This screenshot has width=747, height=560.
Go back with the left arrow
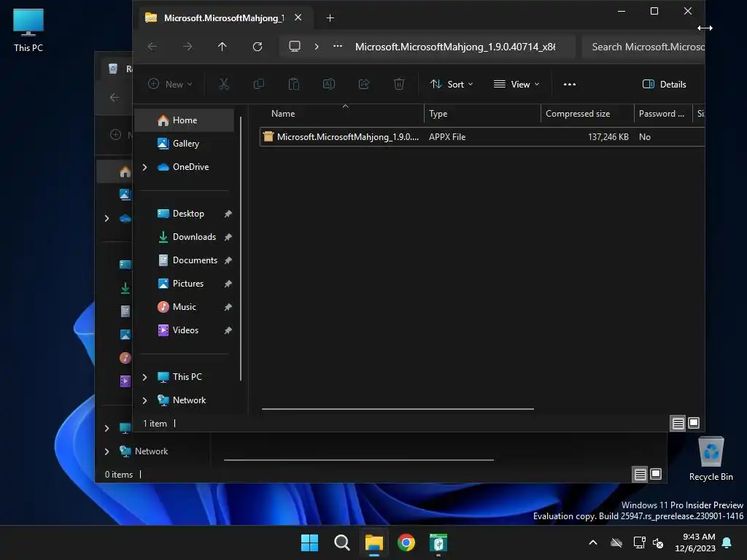tap(152, 47)
